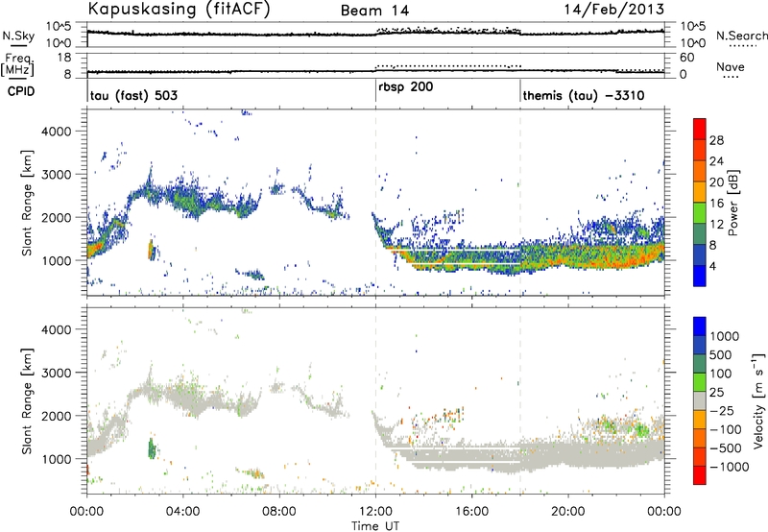768x532 pixels.
Task: Click the "18" frequency axis tick label
Action: (x=64, y=58)
